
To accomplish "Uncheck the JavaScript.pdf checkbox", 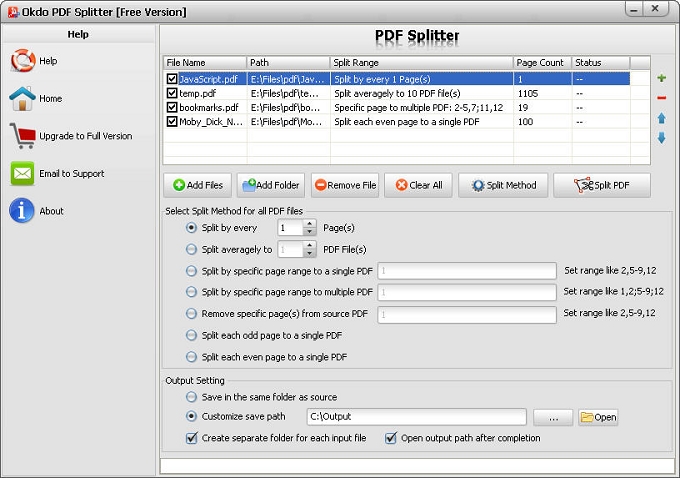I will tap(172, 79).
